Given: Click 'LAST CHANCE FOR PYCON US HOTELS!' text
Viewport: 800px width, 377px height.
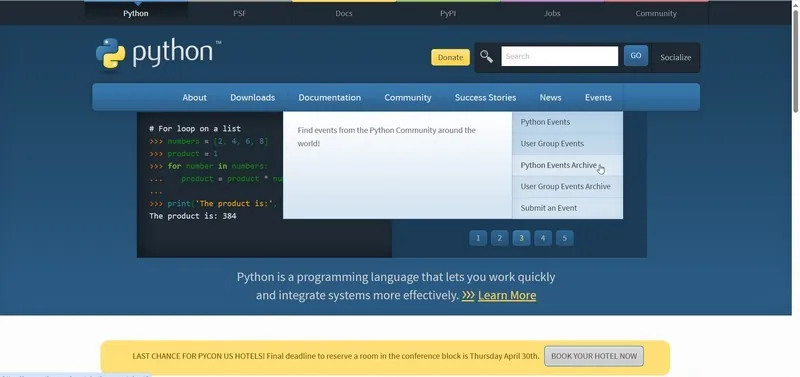Looking at the screenshot, I should pos(198,356).
